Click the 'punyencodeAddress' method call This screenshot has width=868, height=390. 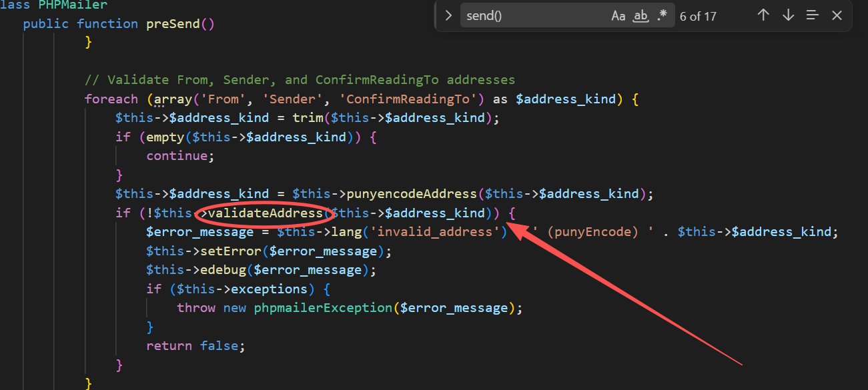tap(412, 194)
